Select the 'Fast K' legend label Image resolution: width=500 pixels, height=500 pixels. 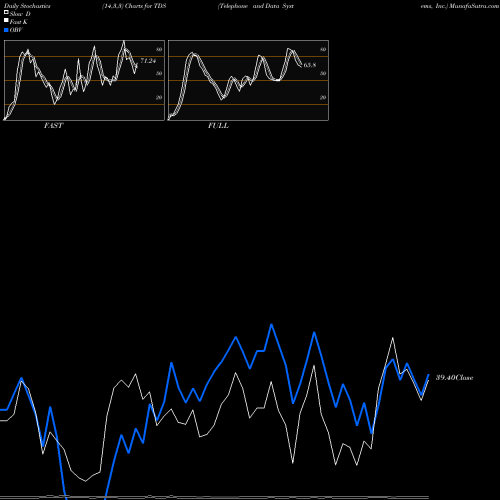(x=18, y=22)
